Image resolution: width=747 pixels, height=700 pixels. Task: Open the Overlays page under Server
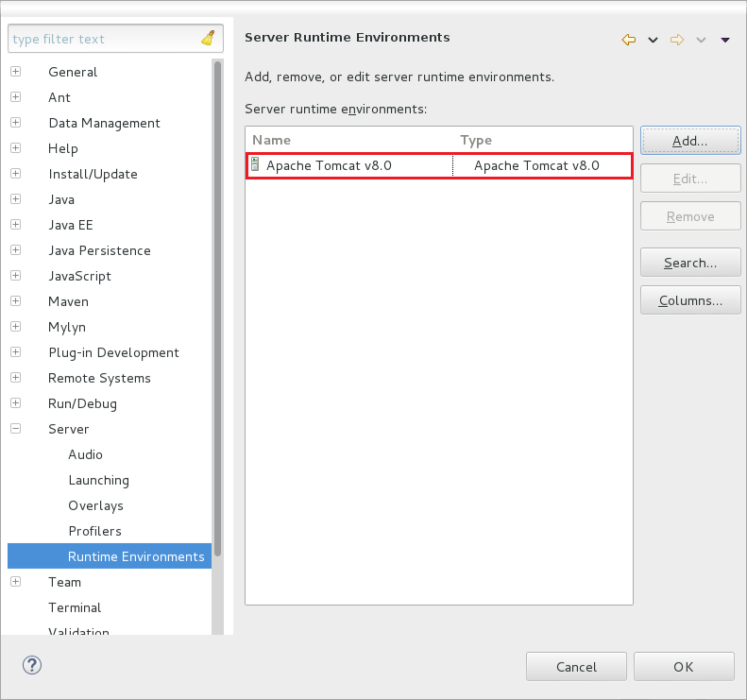point(95,505)
